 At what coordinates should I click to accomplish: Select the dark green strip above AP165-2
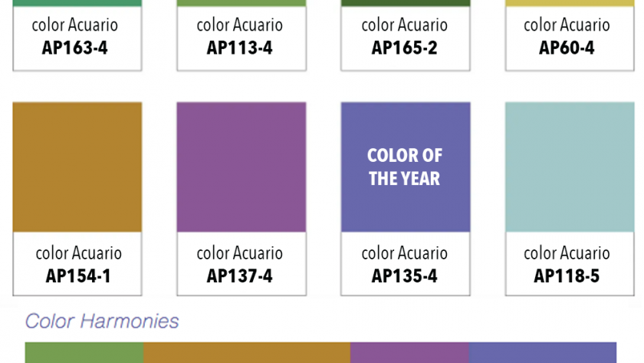(405, 3)
